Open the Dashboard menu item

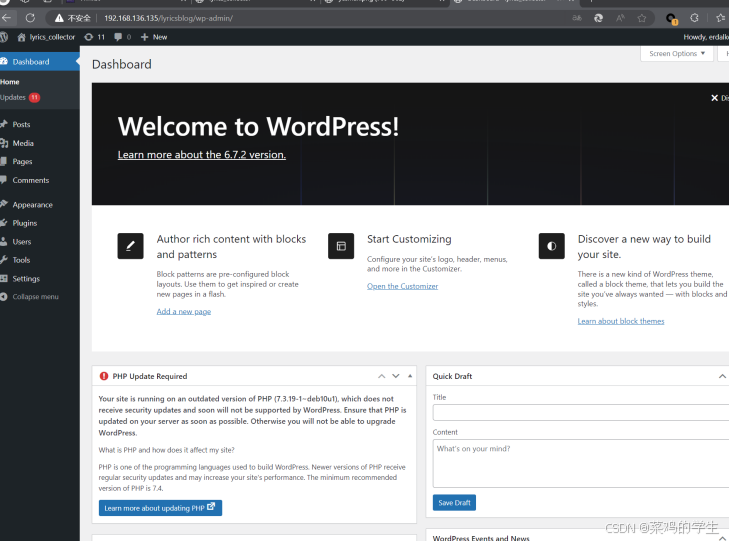point(40,61)
